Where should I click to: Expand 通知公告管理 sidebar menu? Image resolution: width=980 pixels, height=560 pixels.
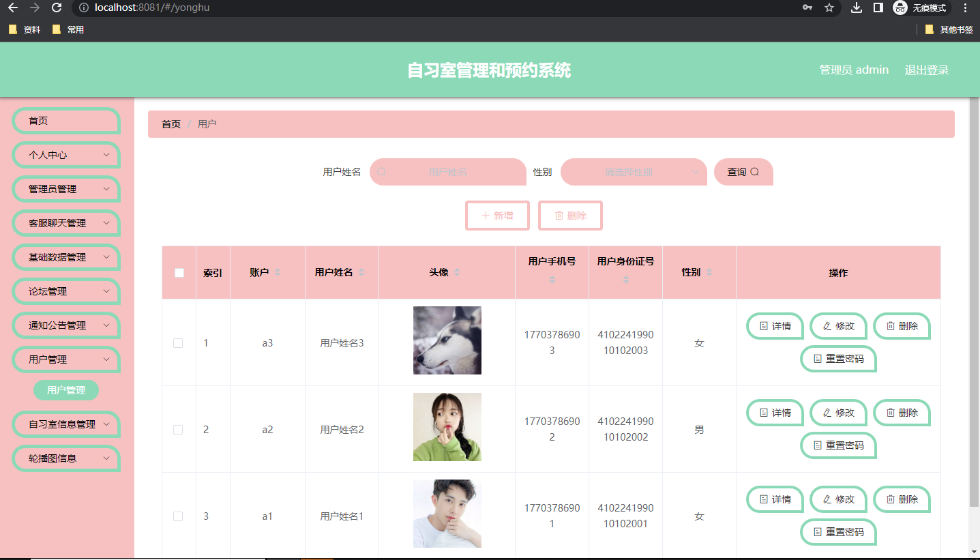click(x=66, y=325)
